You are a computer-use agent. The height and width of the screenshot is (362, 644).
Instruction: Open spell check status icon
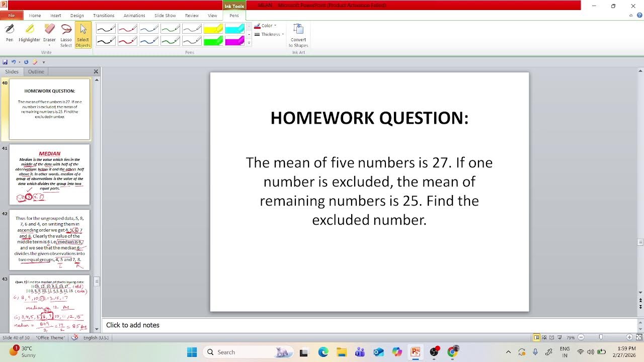[74, 337]
